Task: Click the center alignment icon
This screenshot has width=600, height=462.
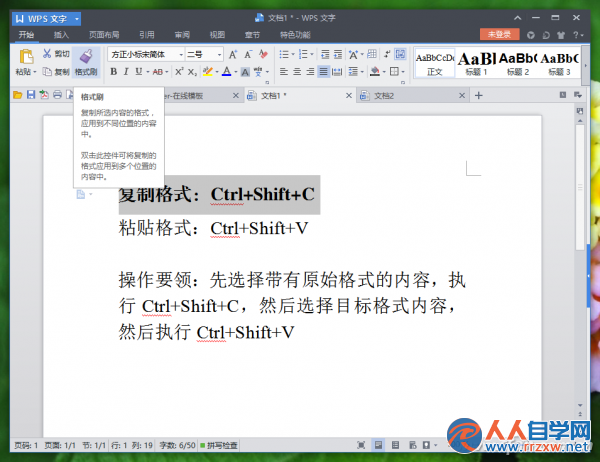Action: click(x=297, y=72)
